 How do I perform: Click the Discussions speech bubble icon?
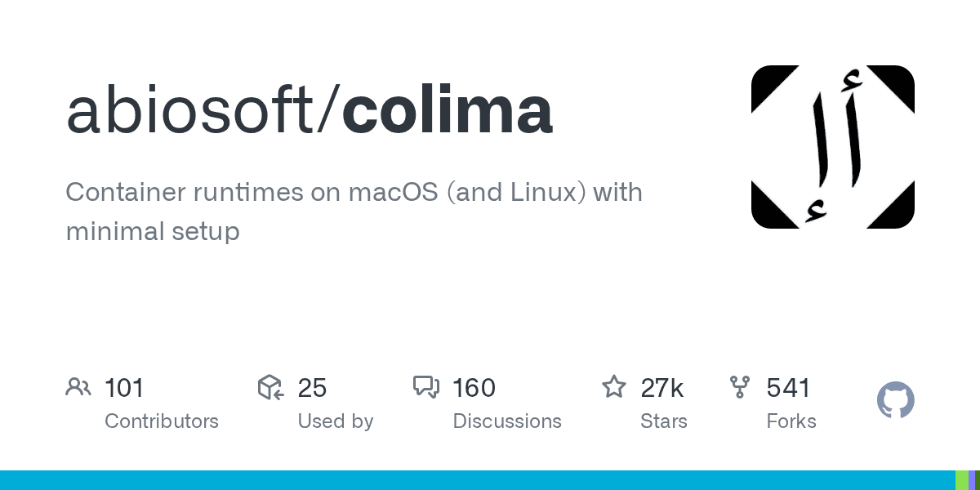point(425,387)
